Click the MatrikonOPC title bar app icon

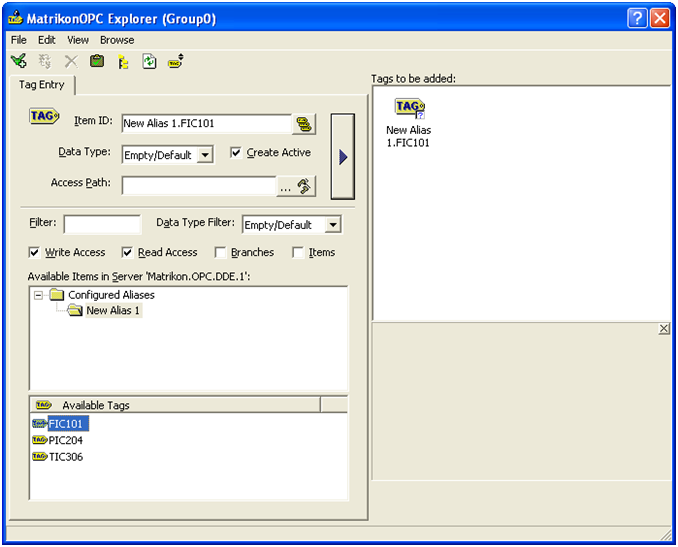15,18
